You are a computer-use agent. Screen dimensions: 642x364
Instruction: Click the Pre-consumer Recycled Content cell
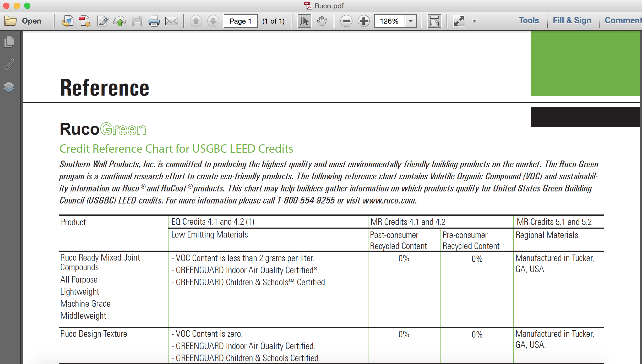471,240
